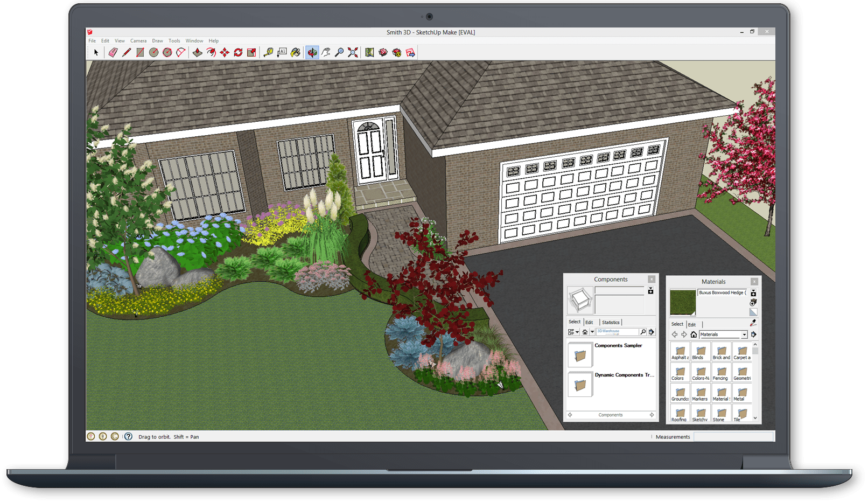The image size is (868, 502).
Task: Toggle the Select arrow tool
Action: [95, 52]
